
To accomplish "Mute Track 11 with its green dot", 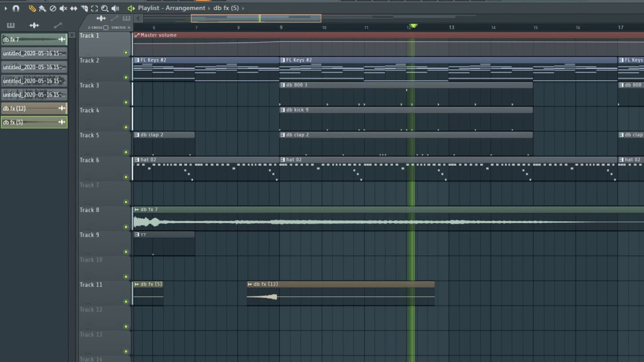I will (126, 302).
